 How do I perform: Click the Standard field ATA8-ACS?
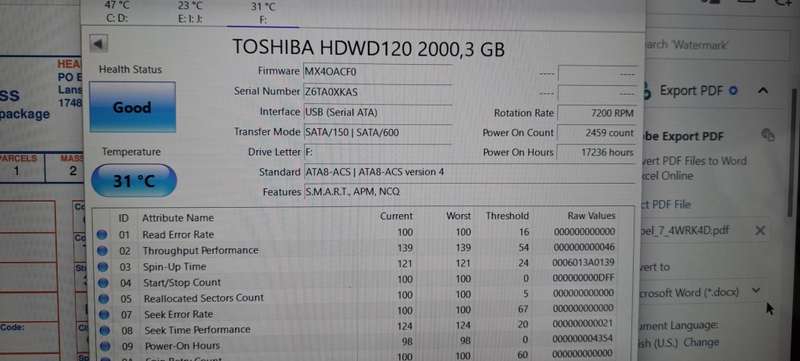pos(469,172)
